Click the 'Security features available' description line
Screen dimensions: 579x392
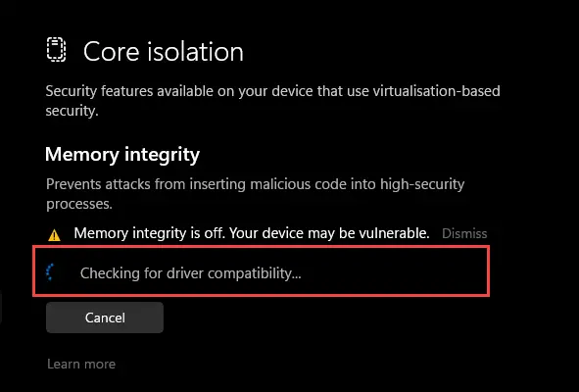[272, 91]
